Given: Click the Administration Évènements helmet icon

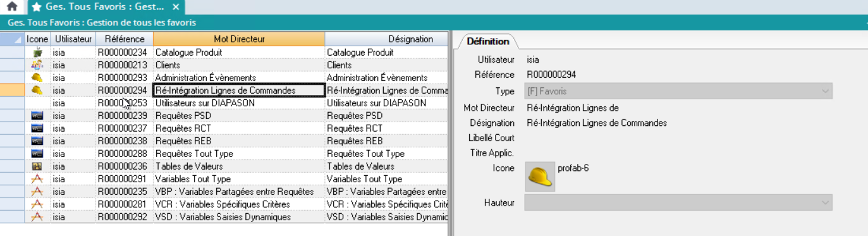Looking at the screenshot, I should pyautogui.click(x=37, y=78).
